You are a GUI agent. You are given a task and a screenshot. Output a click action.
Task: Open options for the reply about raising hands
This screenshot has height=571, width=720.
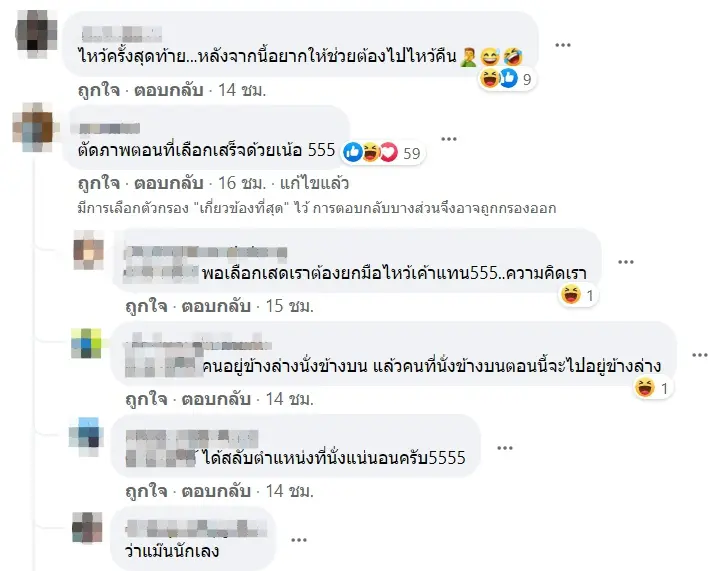[625, 262]
